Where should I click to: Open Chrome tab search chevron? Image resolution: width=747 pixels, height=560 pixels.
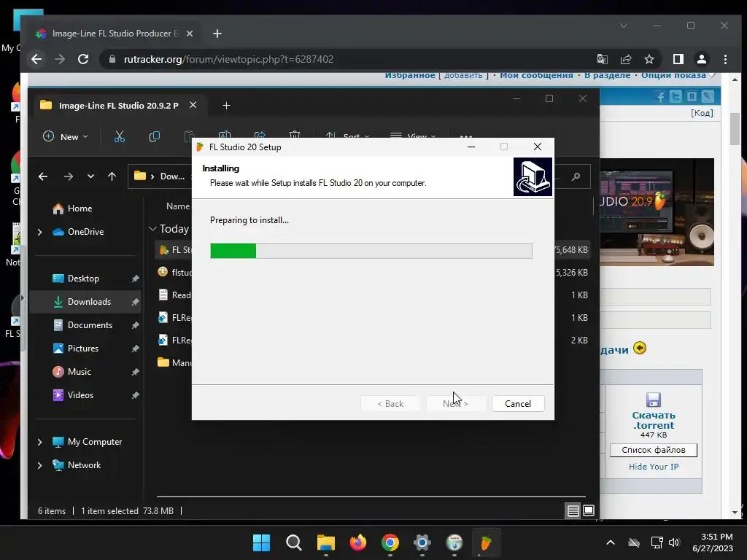tap(624, 26)
